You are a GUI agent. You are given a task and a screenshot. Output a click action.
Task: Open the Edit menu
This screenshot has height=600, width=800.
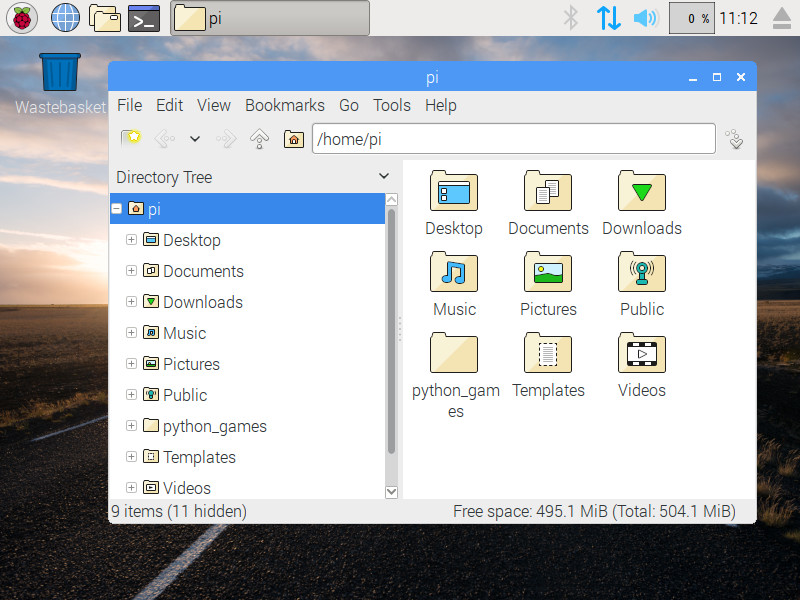[x=169, y=105]
